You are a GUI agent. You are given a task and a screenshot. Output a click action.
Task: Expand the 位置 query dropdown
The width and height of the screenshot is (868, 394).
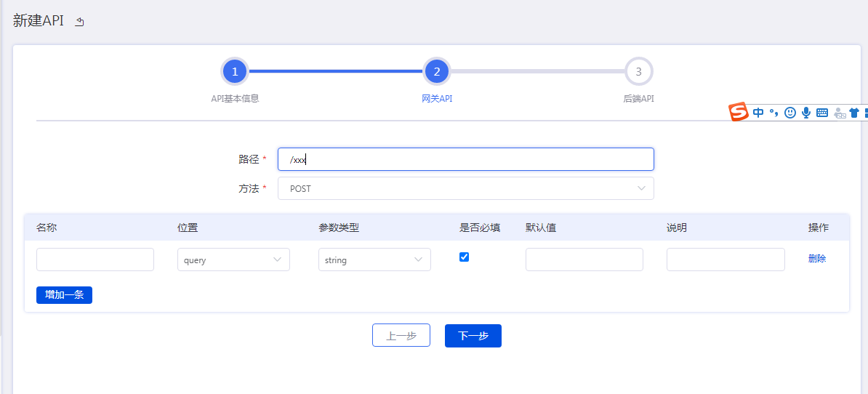(x=233, y=260)
